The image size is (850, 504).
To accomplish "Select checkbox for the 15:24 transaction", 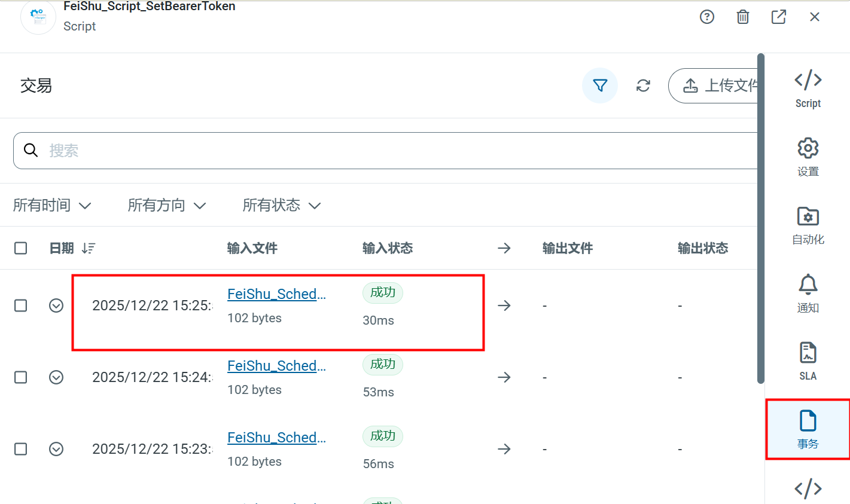I will pos(21,377).
